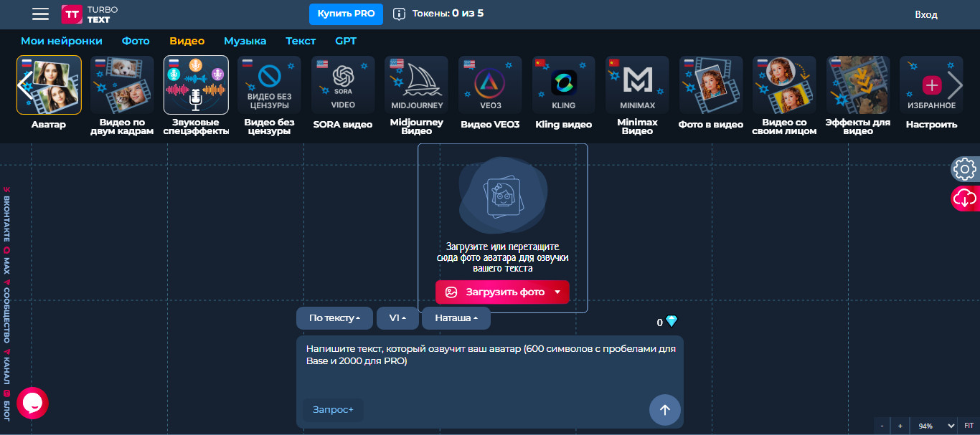980x435 pixels.
Task: Go to the TurboText logo home
Action: coord(90,14)
